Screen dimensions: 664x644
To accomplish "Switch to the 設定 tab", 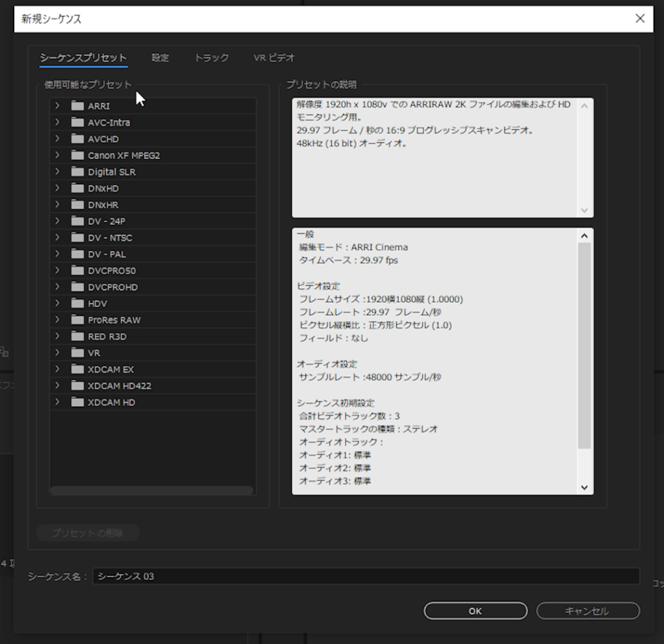I will click(x=160, y=58).
